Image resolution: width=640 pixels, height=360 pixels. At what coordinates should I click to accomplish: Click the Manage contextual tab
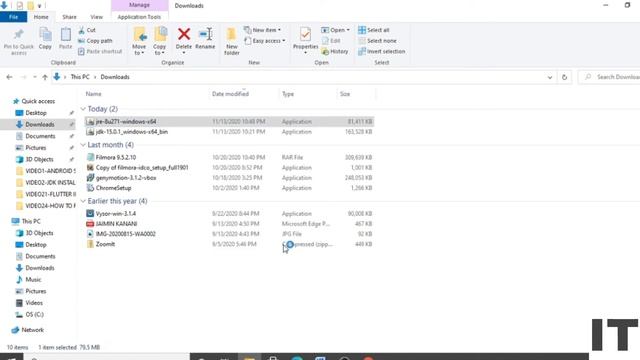(139, 5)
